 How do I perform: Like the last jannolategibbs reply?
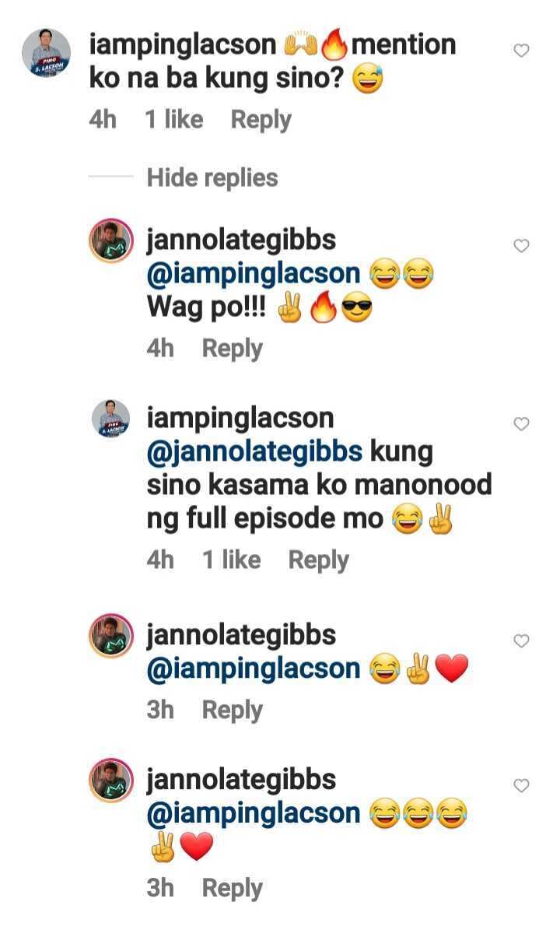(522, 786)
